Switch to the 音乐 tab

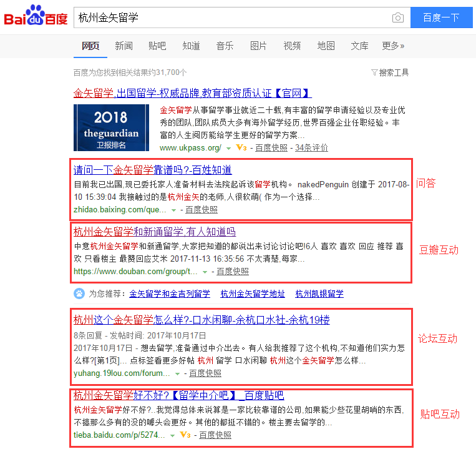225,46
